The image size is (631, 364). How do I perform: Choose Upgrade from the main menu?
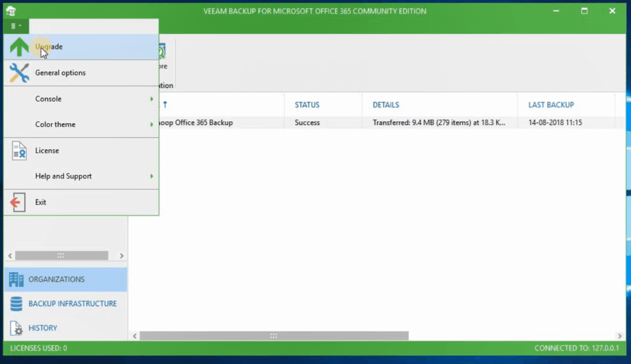click(81, 47)
